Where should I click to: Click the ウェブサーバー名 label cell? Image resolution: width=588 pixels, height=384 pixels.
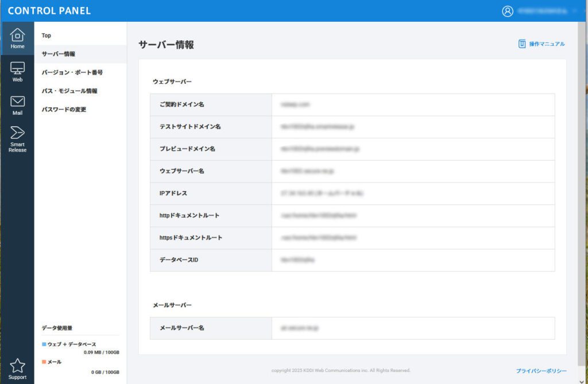211,172
